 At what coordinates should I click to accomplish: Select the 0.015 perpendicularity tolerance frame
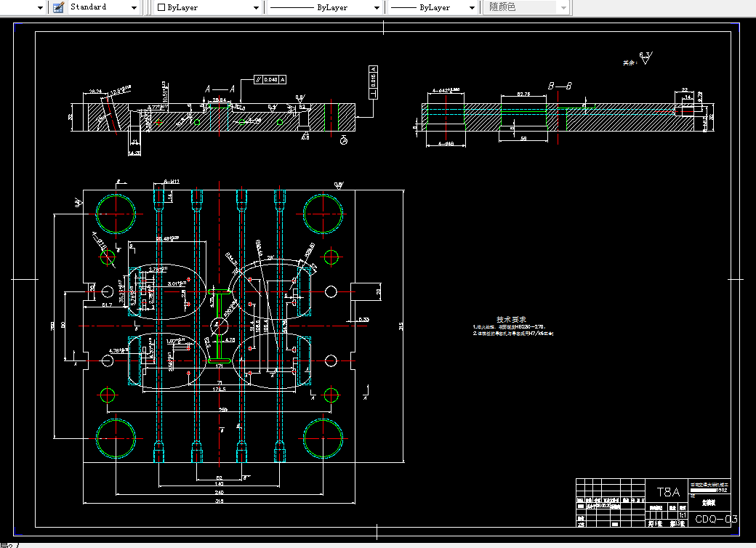click(x=373, y=82)
